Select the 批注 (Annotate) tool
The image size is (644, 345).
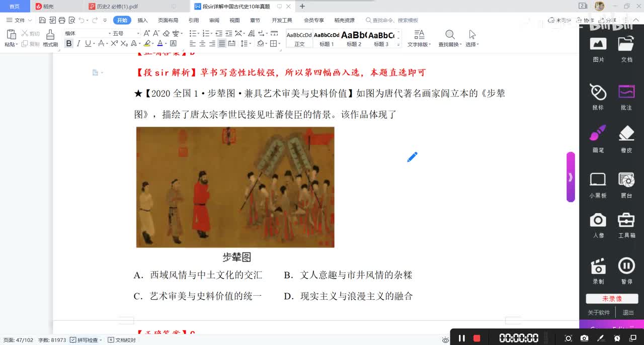[626, 97]
